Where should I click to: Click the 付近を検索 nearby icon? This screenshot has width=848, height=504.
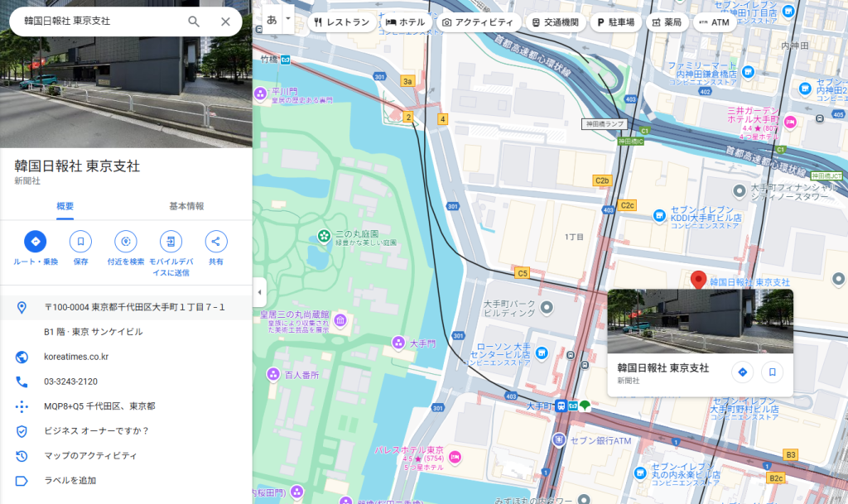pos(126,242)
